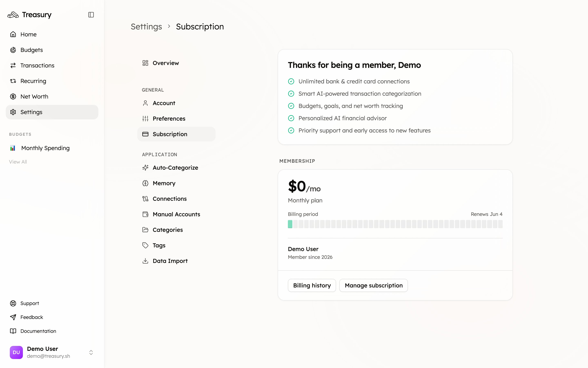Collapse the sidebar with the panel icon

pos(91,15)
